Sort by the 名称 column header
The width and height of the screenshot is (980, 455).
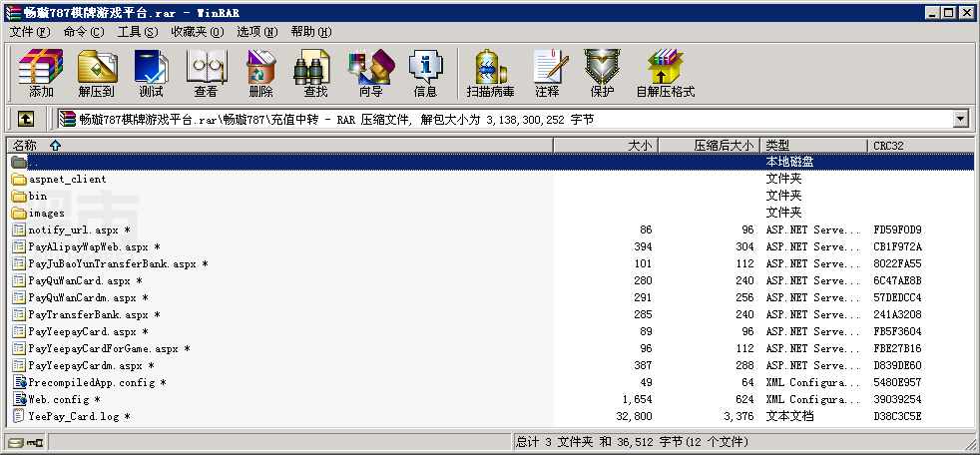280,145
